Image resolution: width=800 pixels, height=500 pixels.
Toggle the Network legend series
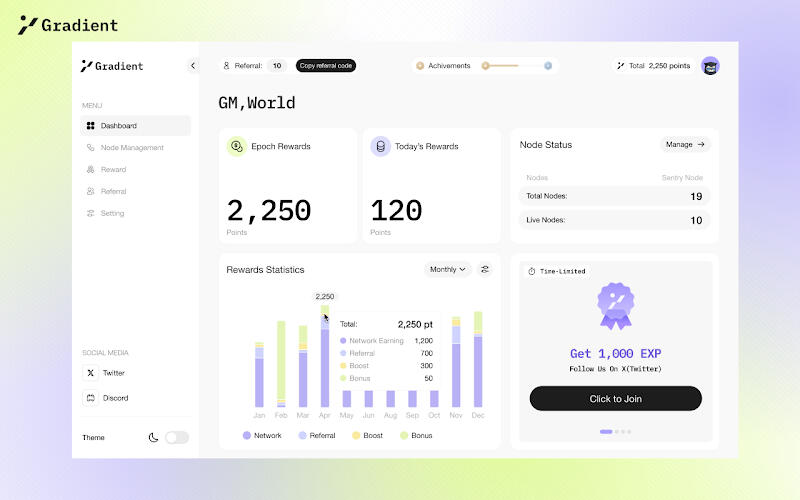pos(262,436)
